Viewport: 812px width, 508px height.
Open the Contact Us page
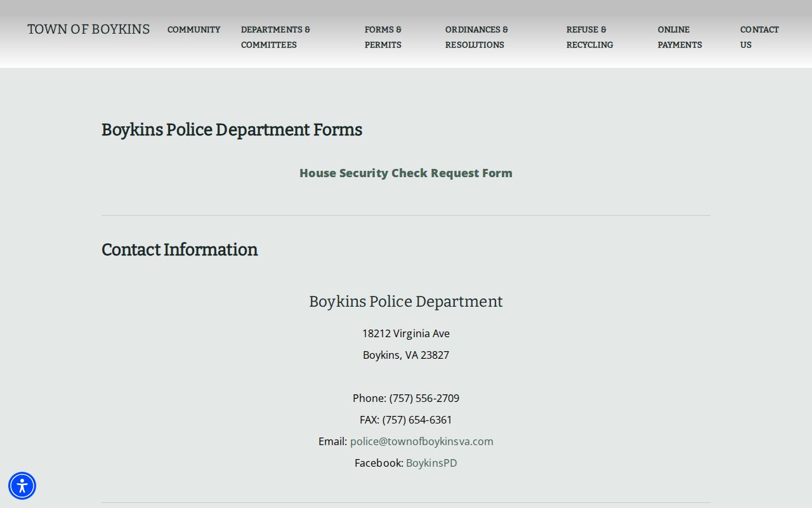click(x=759, y=37)
